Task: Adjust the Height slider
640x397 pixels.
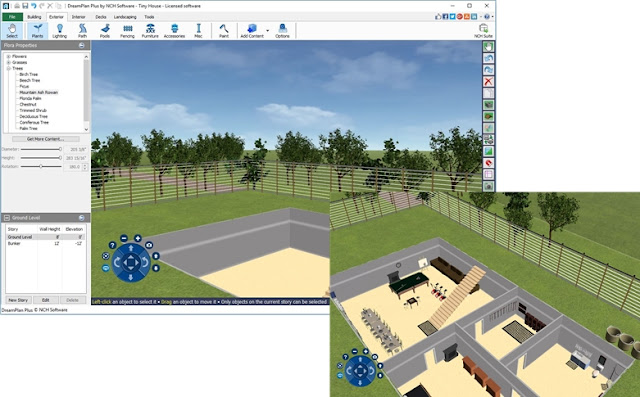Action: [41, 158]
